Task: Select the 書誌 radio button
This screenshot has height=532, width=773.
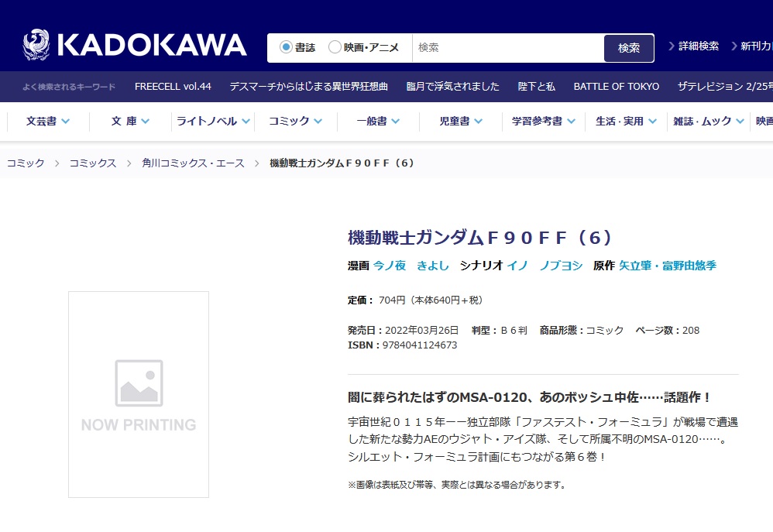Action: 287,47
